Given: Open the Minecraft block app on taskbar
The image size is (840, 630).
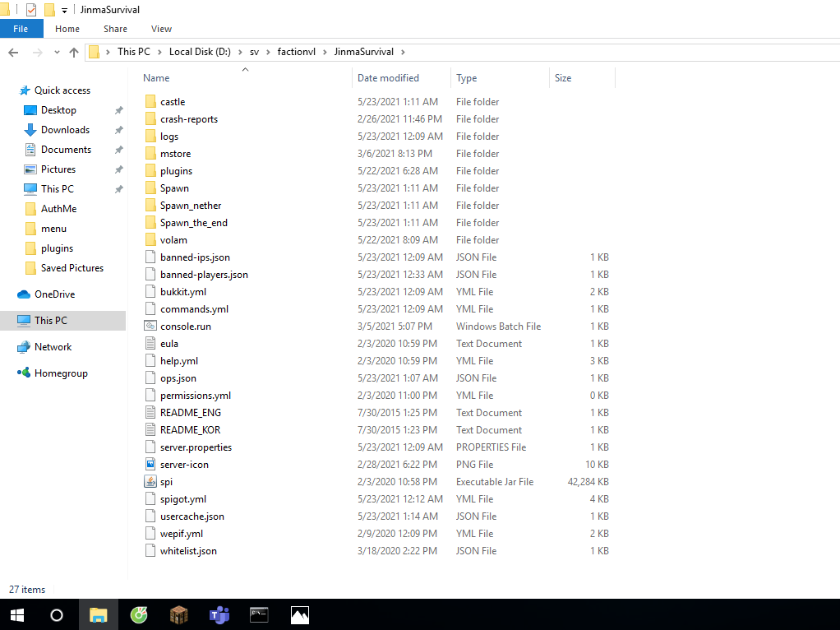Looking at the screenshot, I should (x=179, y=615).
